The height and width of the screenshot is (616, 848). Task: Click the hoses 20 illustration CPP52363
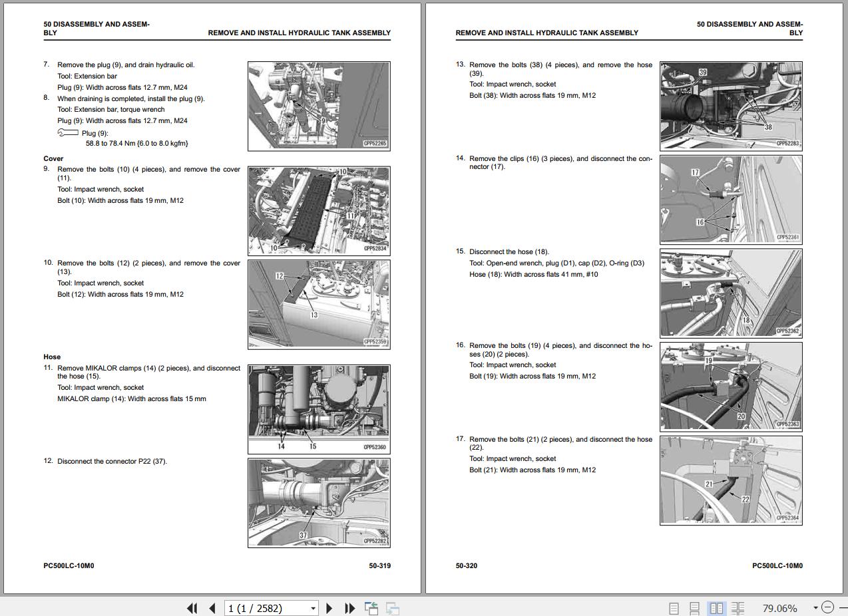731,386
